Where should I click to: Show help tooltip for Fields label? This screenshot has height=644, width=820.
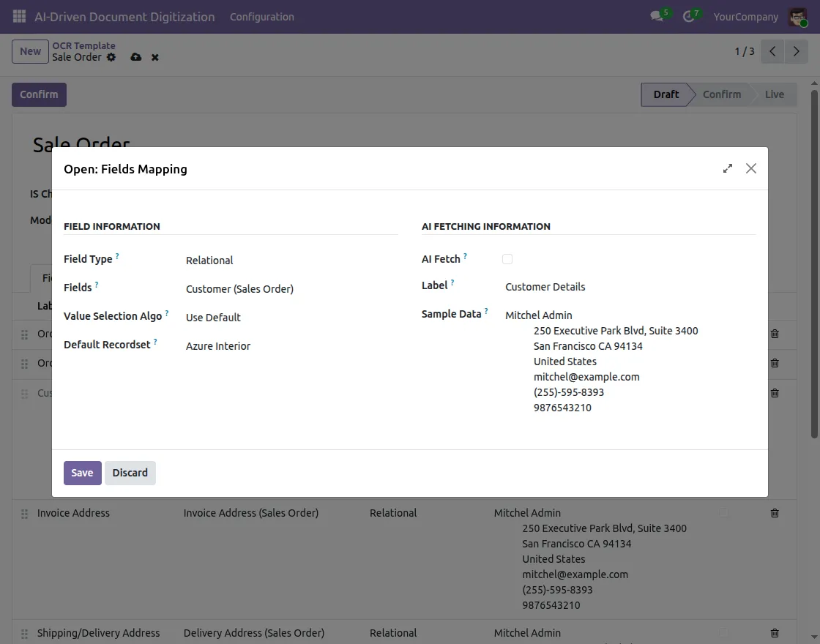point(96,285)
